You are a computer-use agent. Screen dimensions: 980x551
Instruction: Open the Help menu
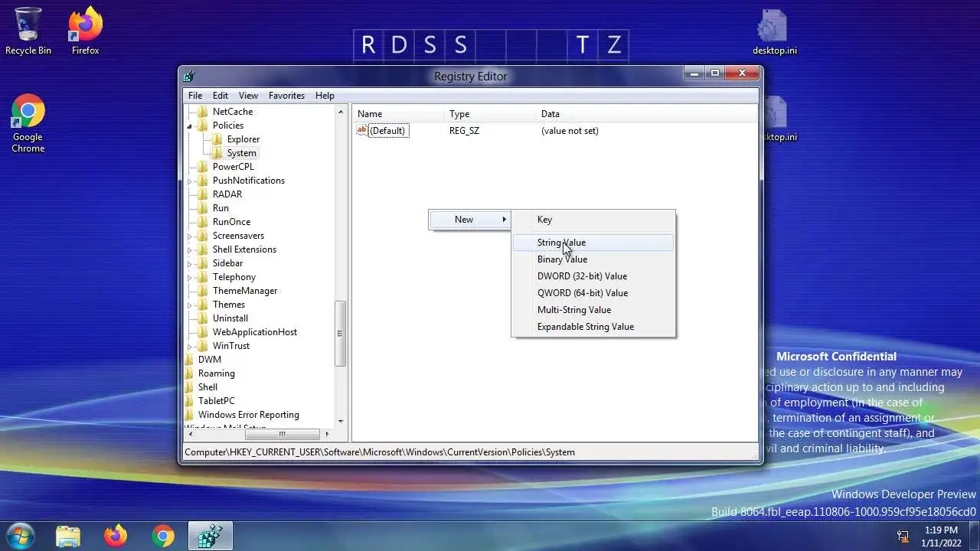[325, 96]
